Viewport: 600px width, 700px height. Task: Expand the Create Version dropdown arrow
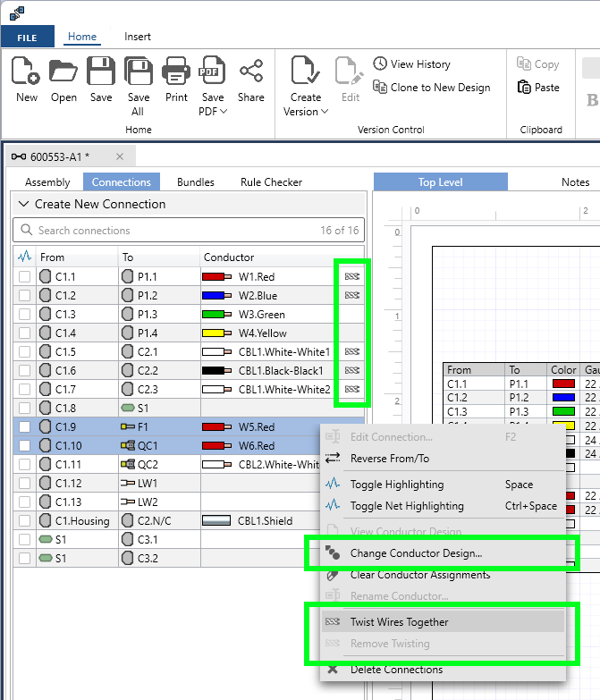tap(325, 112)
